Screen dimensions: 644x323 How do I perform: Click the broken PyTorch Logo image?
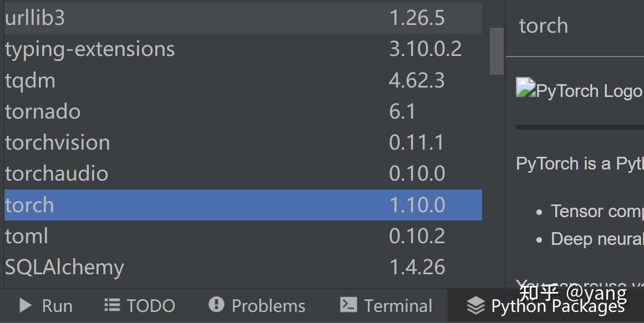click(525, 88)
